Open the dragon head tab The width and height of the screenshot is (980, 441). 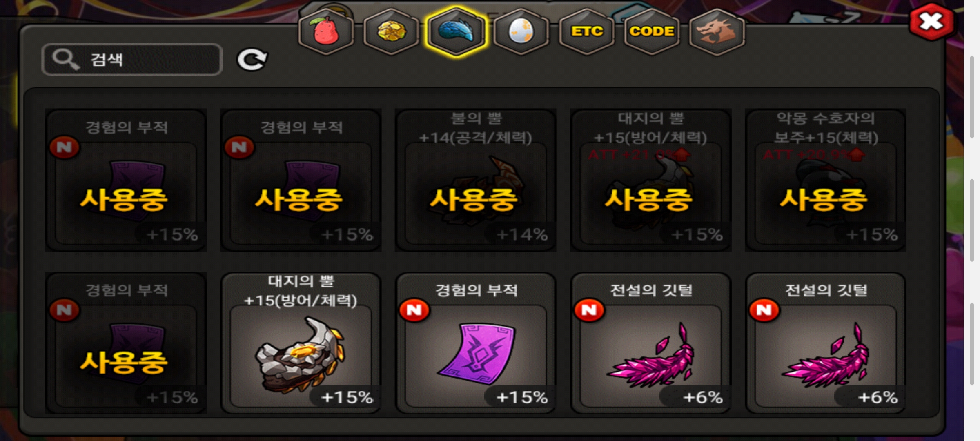coord(717,31)
